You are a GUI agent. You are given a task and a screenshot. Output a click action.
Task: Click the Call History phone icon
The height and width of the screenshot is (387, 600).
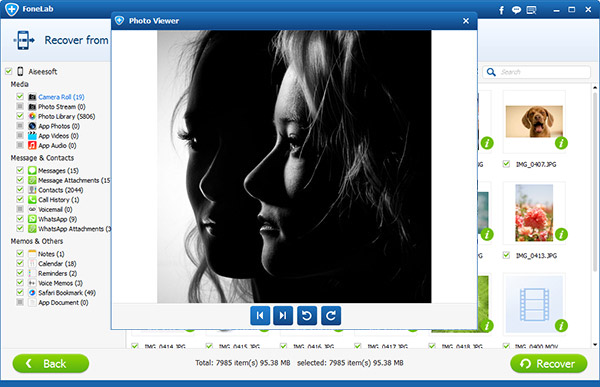33,199
